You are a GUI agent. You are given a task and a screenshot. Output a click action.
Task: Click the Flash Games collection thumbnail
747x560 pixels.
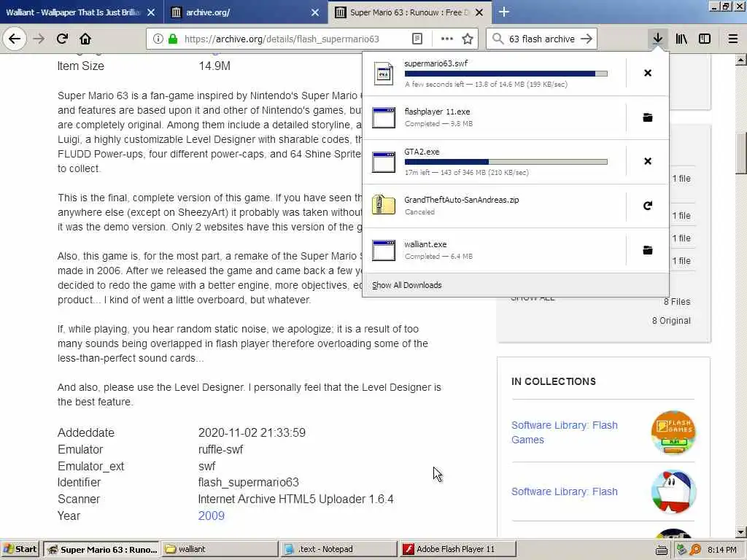pos(673,432)
